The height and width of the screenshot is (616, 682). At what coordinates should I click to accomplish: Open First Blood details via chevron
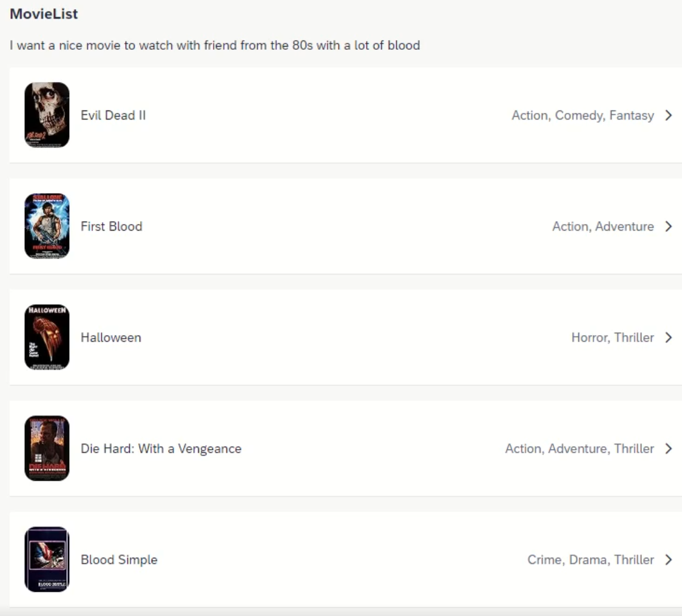[669, 226]
